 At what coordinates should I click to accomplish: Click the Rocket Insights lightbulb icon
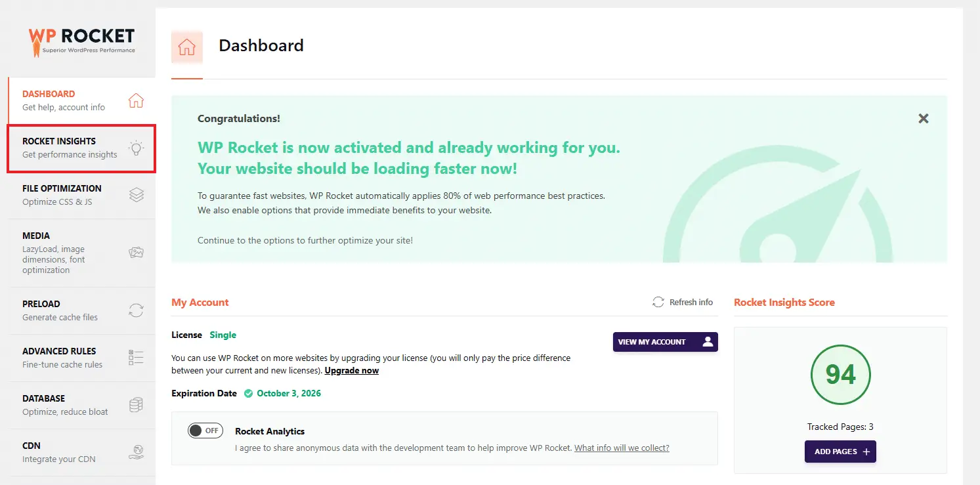136,148
